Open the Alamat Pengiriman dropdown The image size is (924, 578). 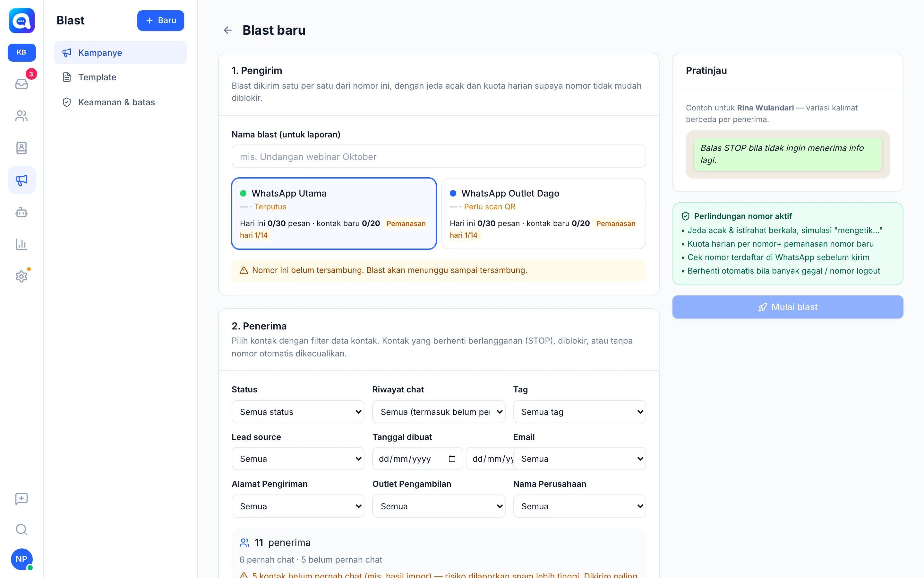[298, 506]
